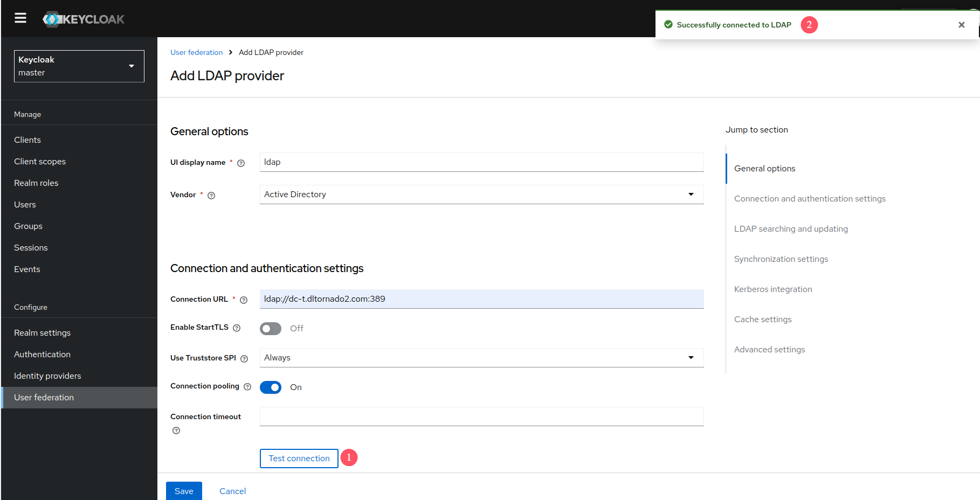This screenshot has width=980, height=500.
Task: Open the Keycloak master realm selector
Action: pyautogui.click(x=79, y=66)
